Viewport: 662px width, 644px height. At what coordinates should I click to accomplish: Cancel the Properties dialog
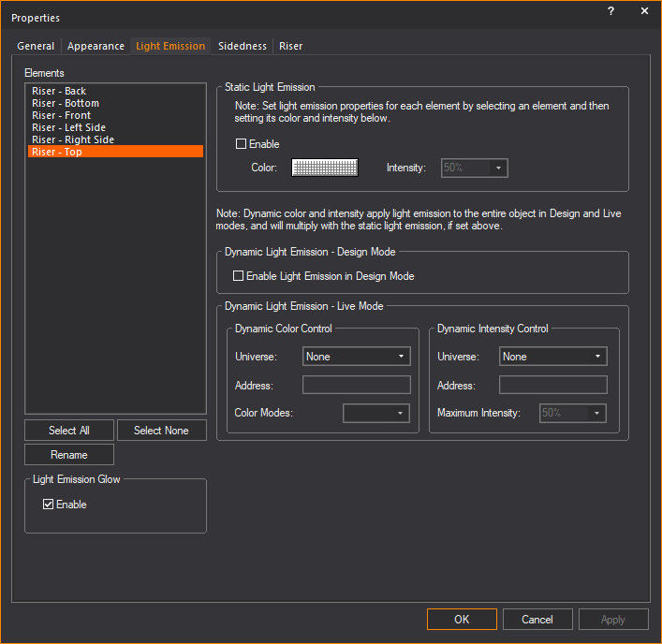click(x=537, y=620)
